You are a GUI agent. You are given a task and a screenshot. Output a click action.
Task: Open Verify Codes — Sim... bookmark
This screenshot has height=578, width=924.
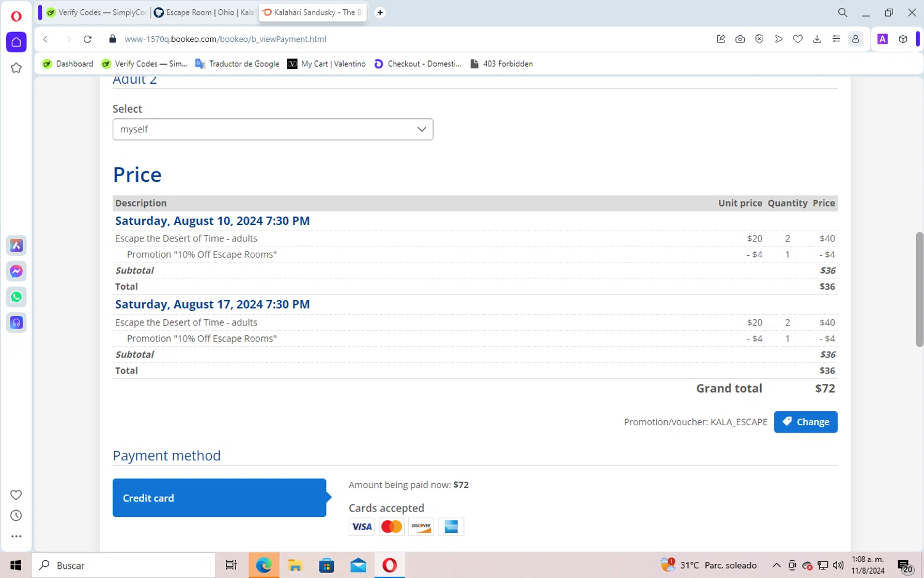click(x=145, y=63)
